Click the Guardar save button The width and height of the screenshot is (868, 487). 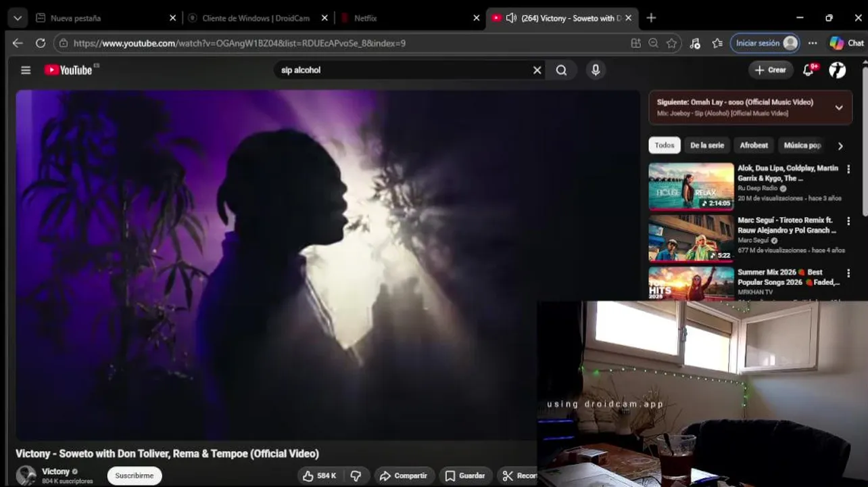click(465, 476)
